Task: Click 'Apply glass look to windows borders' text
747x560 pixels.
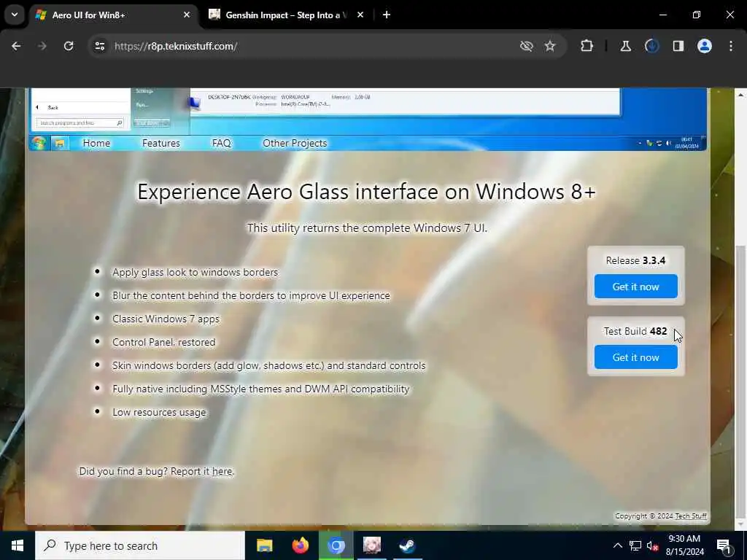Action: (x=195, y=273)
